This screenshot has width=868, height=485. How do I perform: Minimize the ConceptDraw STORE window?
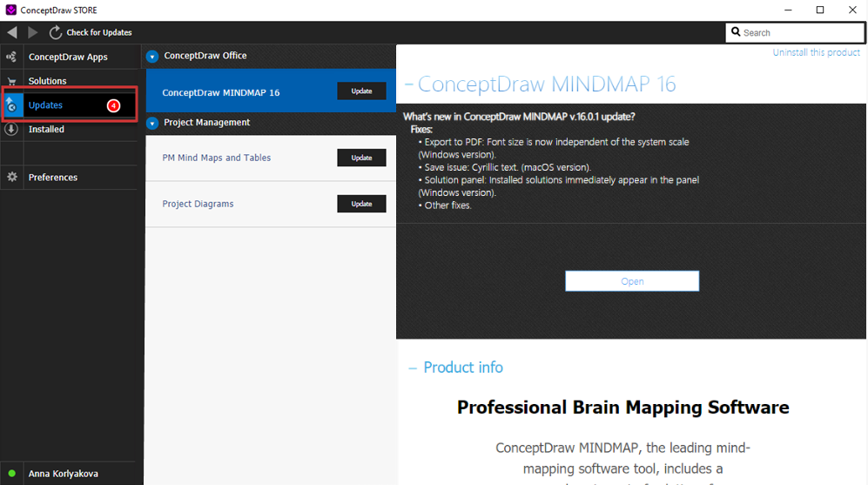788,10
